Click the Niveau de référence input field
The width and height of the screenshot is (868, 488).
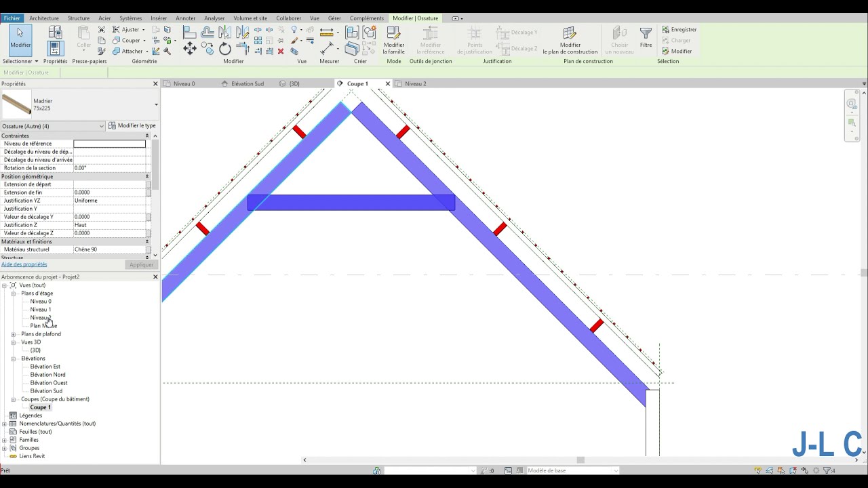(109, 144)
